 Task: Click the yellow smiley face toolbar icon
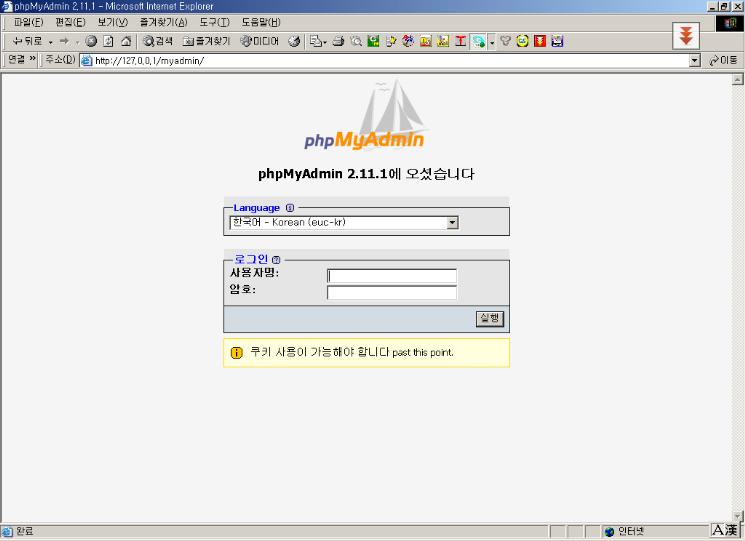(522, 41)
